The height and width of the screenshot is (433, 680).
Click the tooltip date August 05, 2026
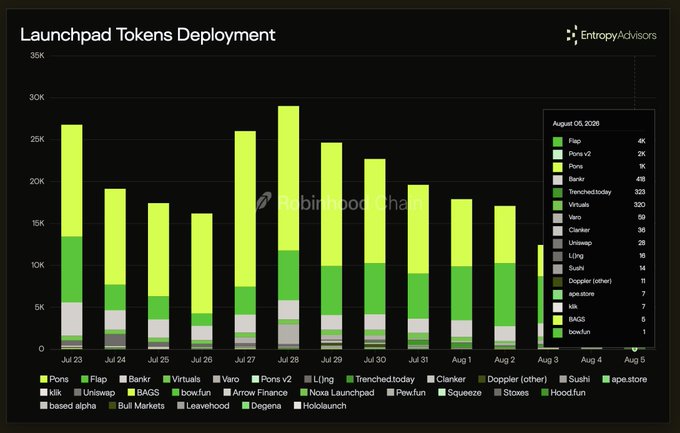click(x=575, y=124)
